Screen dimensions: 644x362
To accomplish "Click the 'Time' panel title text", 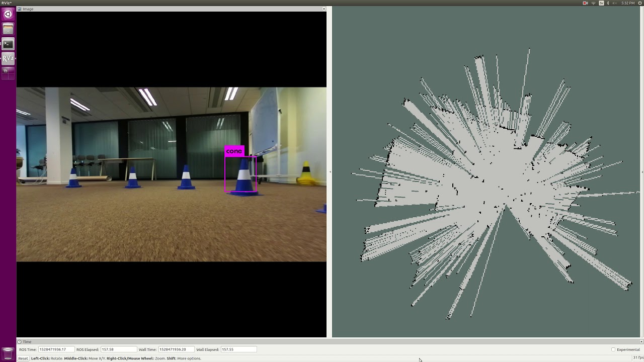I will tap(27, 342).
